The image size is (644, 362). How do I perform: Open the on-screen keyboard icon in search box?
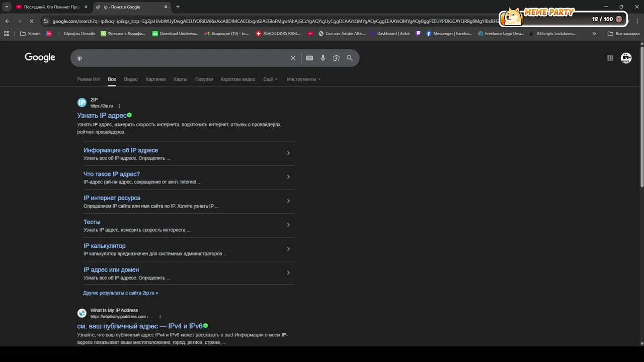(x=309, y=58)
